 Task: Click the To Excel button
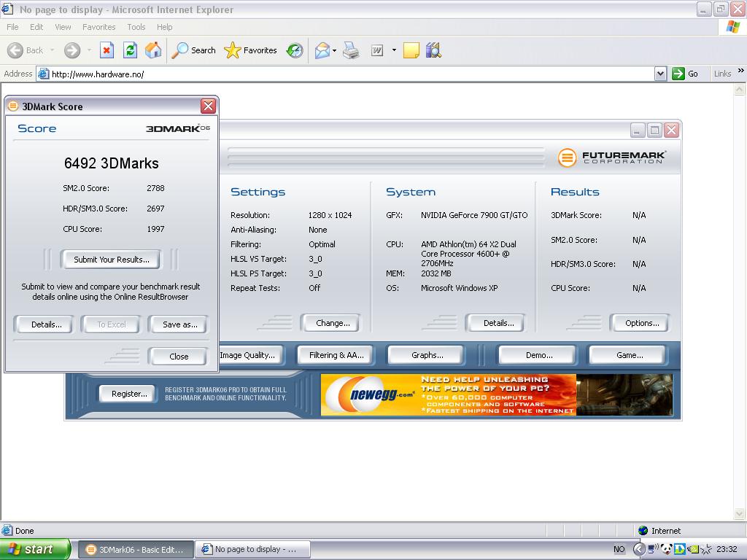coord(111,324)
